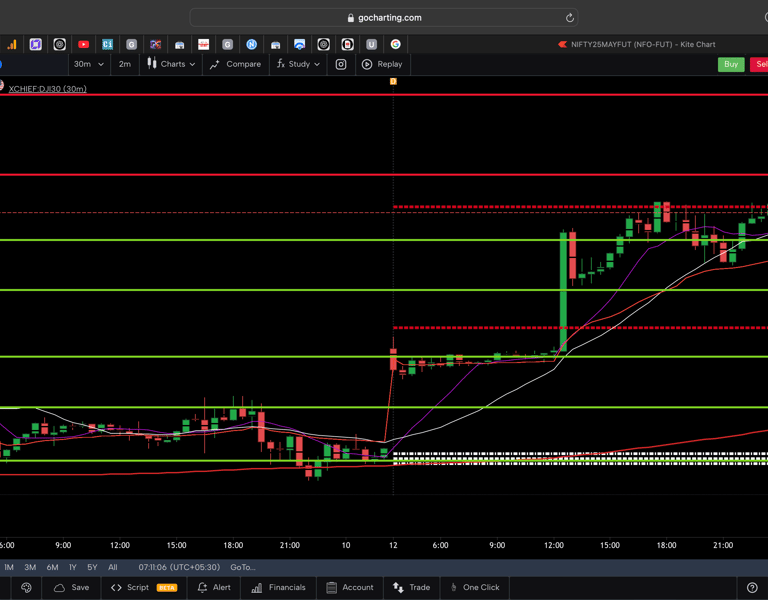Click the green Buy button
Viewport: 768px width, 600px height.
(731, 64)
